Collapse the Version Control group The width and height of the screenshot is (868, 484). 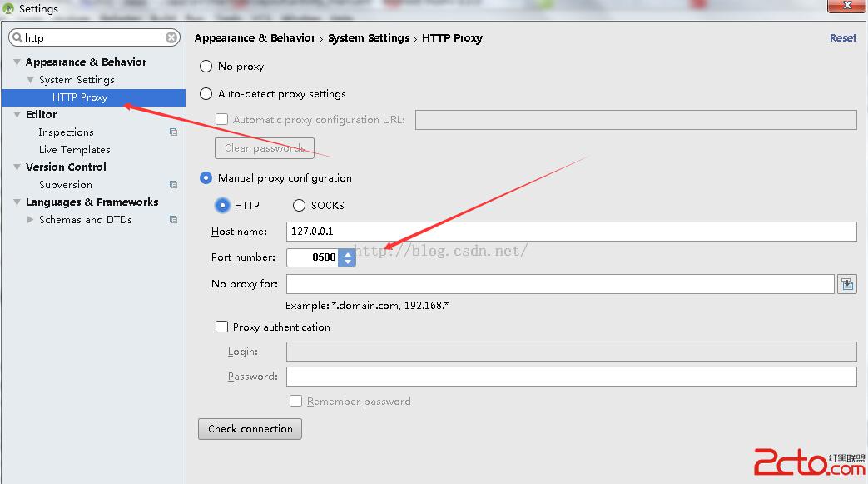pyautogui.click(x=17, y=167)
